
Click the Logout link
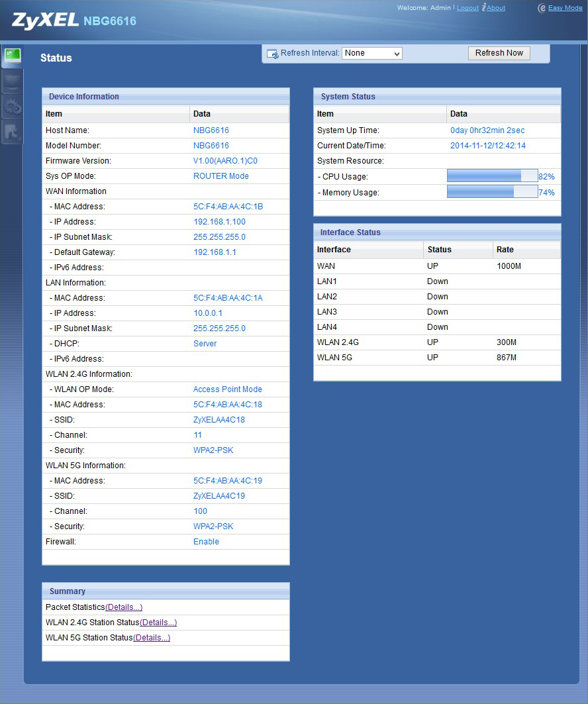click(x=467, y=8)
